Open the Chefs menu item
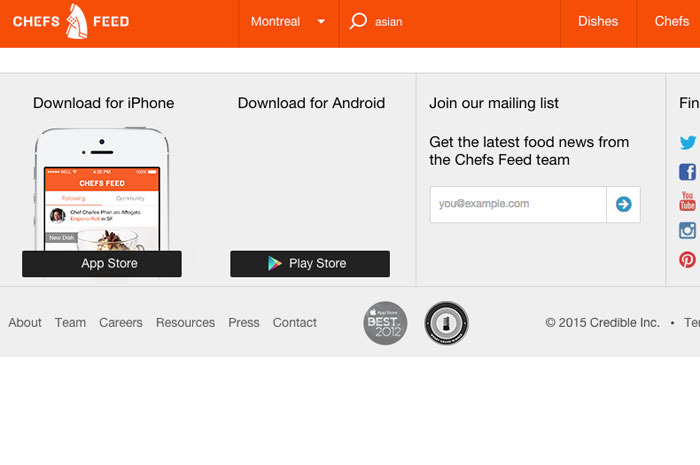The height and width of the screenshot is (465, 700). click(x=671, y=21)
